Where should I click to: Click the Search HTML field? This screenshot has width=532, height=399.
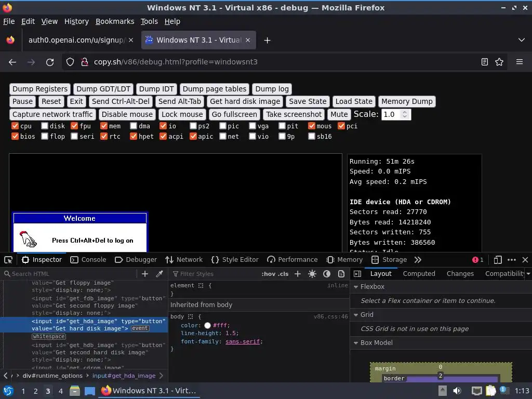click(71, 274)
